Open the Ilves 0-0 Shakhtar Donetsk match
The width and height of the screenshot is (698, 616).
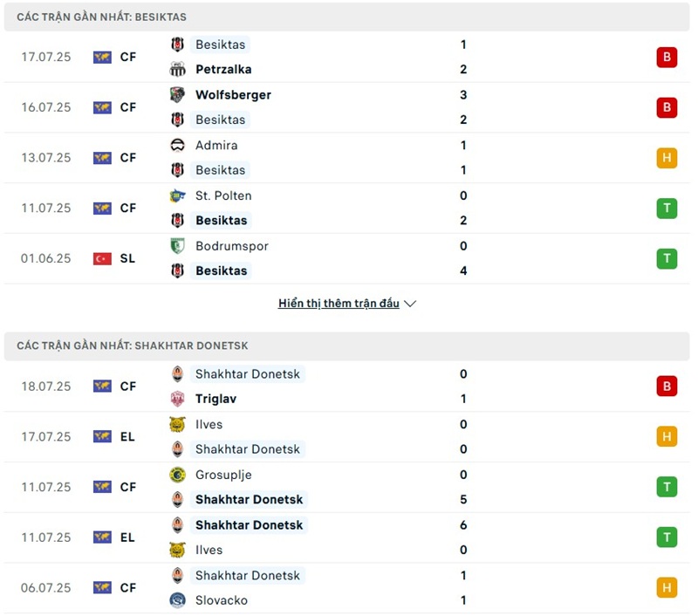coord(349,437)
